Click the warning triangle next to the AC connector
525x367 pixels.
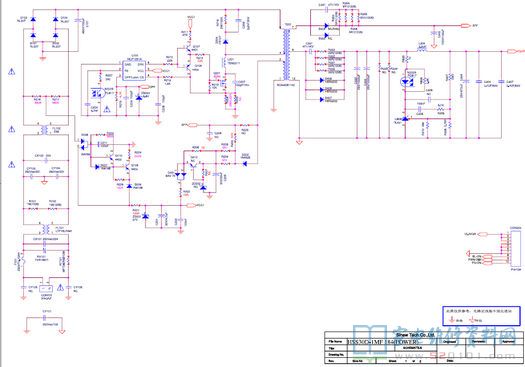tap(60, 287)
